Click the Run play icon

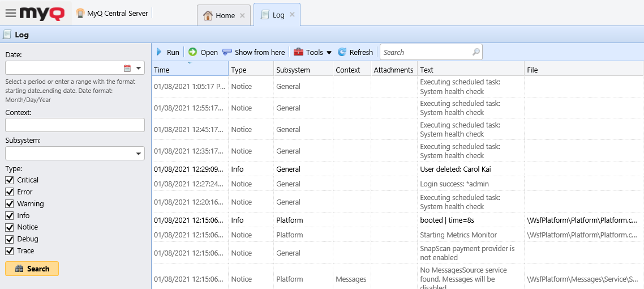pos(159,52)
